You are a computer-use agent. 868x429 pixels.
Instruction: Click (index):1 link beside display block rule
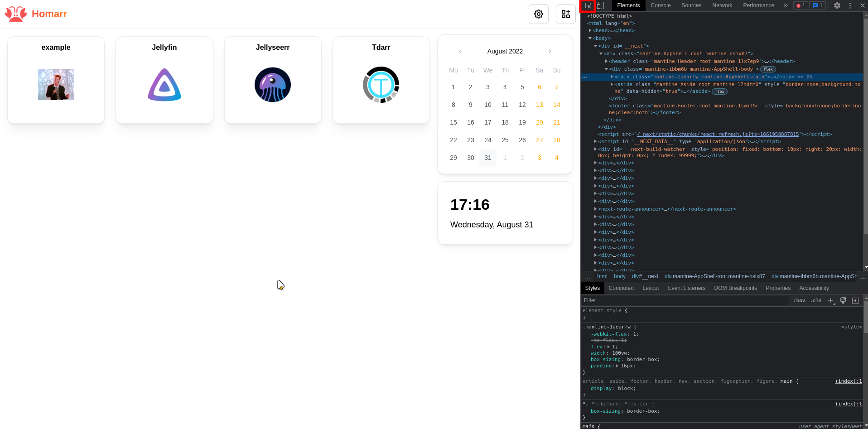pyautogui.click(x=849, y=381)
